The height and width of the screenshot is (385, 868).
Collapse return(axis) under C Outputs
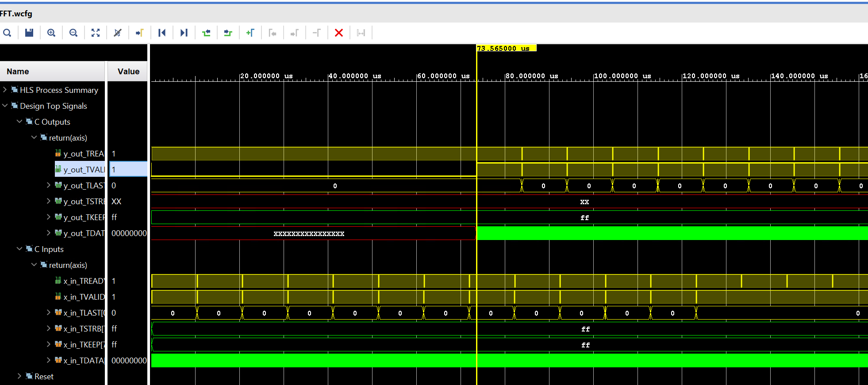[34, 137]
